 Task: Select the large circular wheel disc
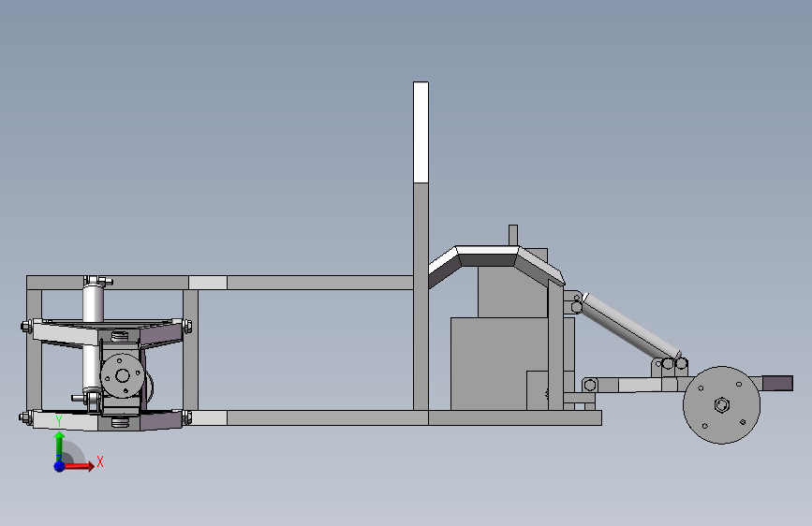[722, 405]
